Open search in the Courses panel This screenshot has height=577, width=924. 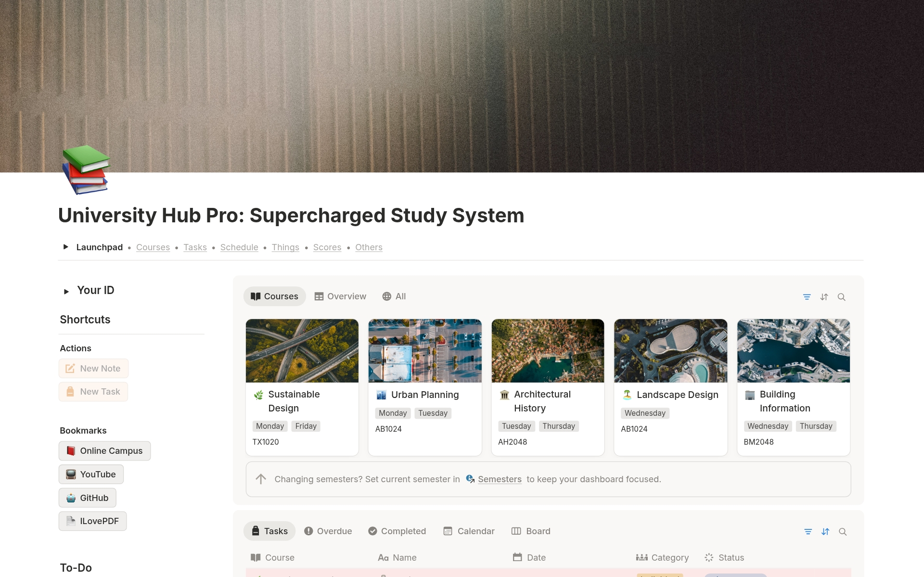tap(842, 297)
